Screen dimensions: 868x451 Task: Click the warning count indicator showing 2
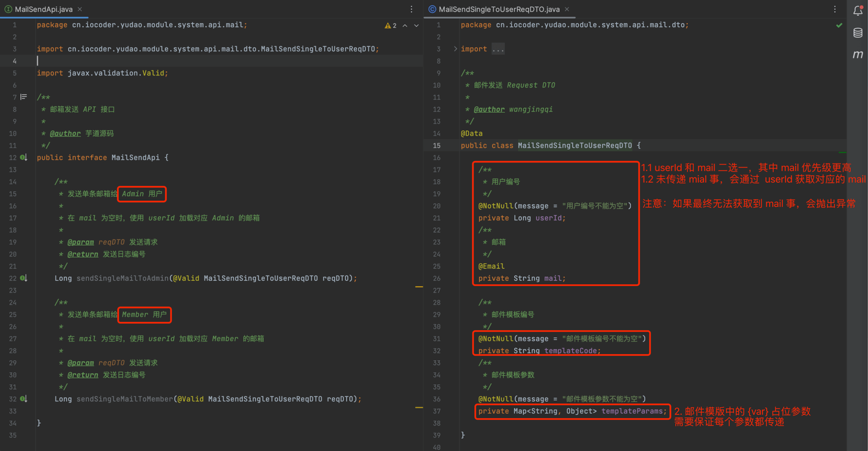coord(390,26)
